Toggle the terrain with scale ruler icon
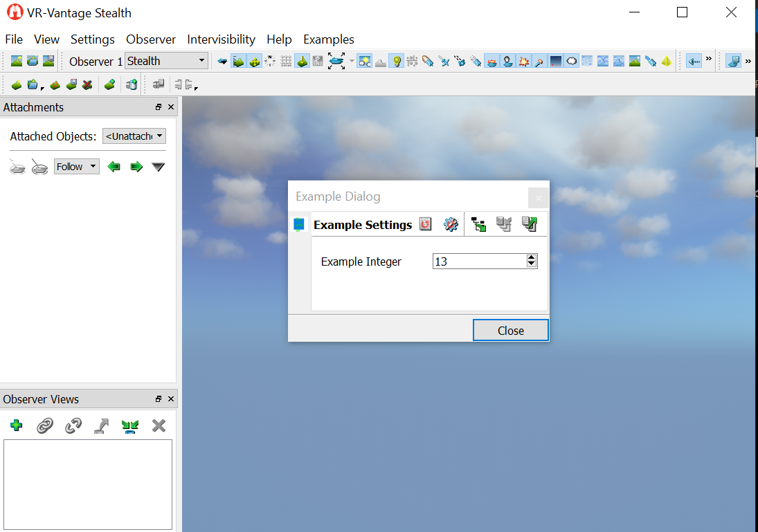Image resolution: width=758 pixels, height=532 pixels. (238, 62)
